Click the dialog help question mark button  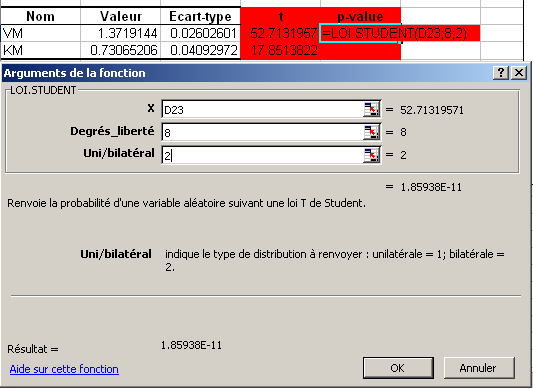pyautogui.click(x=501, y=72)
